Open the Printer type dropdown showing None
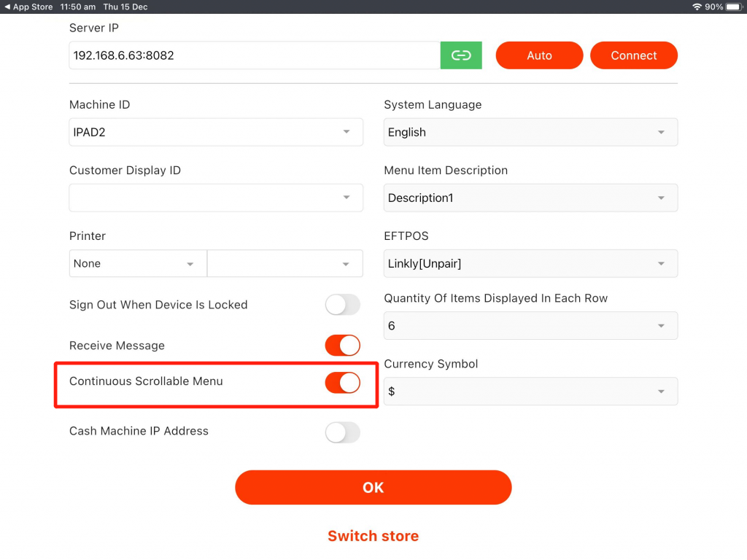 click(138, 263)
